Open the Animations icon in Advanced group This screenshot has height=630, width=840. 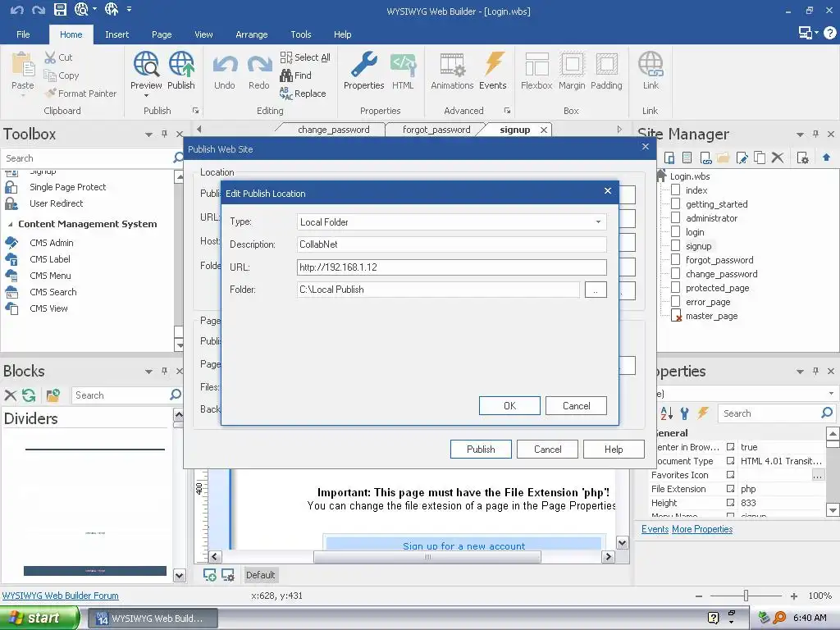[x=452, y=64]
